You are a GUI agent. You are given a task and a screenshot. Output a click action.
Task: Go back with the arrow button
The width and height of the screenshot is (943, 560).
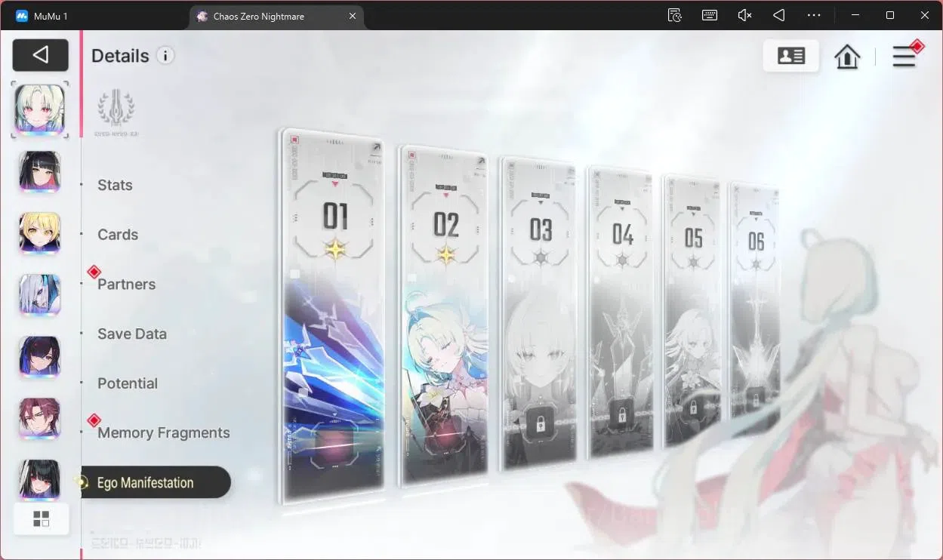(x=41, y=55)
